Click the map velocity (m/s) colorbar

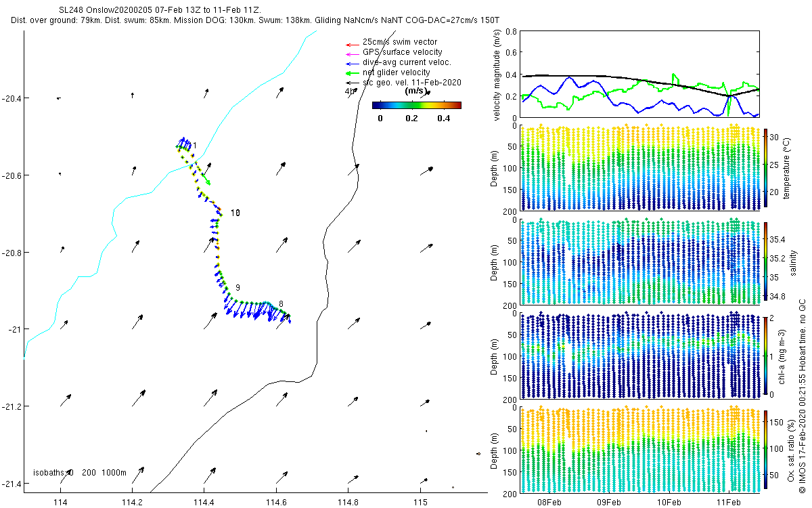[x=417, y=105]
